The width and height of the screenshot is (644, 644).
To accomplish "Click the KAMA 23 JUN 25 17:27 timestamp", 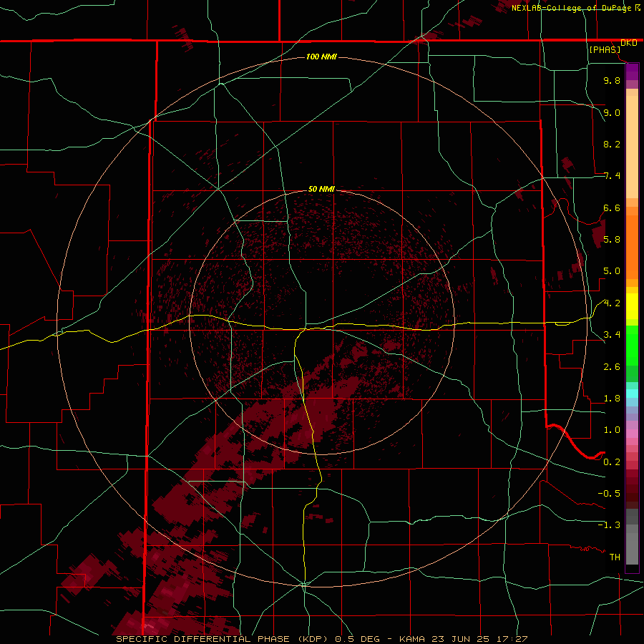I will coord(463,639).
